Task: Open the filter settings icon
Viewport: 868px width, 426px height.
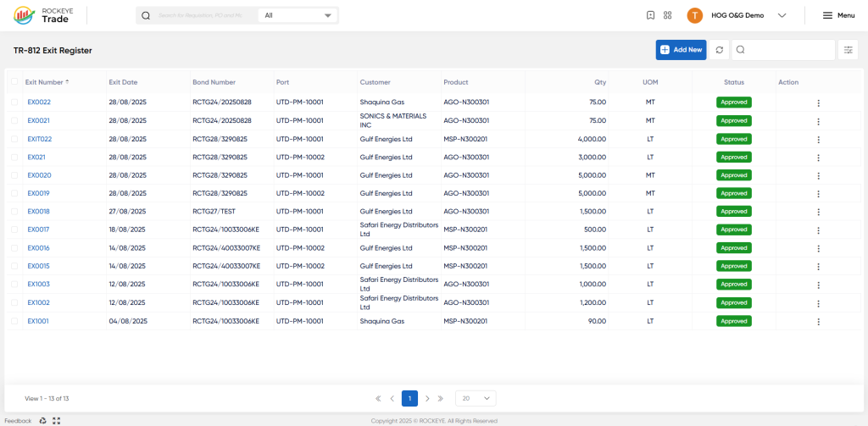Action: [x=848, y=50]
